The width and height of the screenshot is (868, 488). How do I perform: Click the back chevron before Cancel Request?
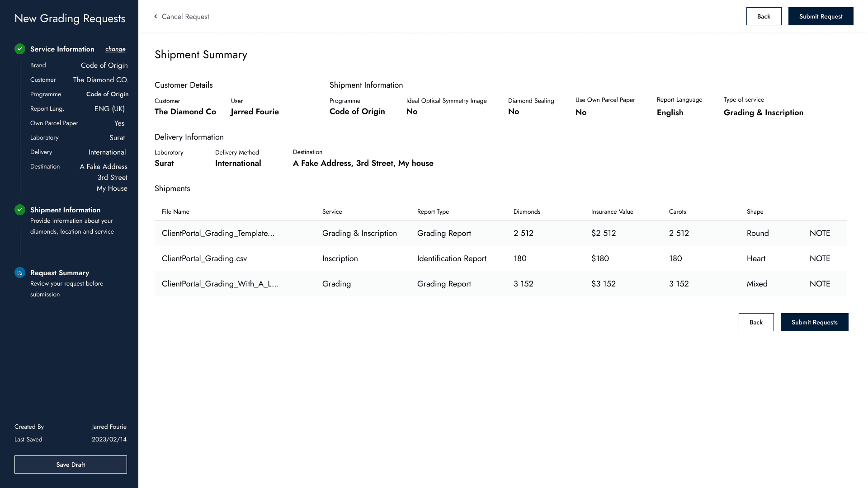pyautogui.click(x=156, y=16)
